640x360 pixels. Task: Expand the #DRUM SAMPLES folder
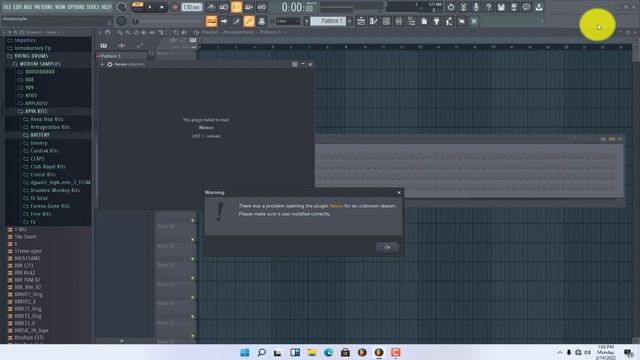coord(39,64)
